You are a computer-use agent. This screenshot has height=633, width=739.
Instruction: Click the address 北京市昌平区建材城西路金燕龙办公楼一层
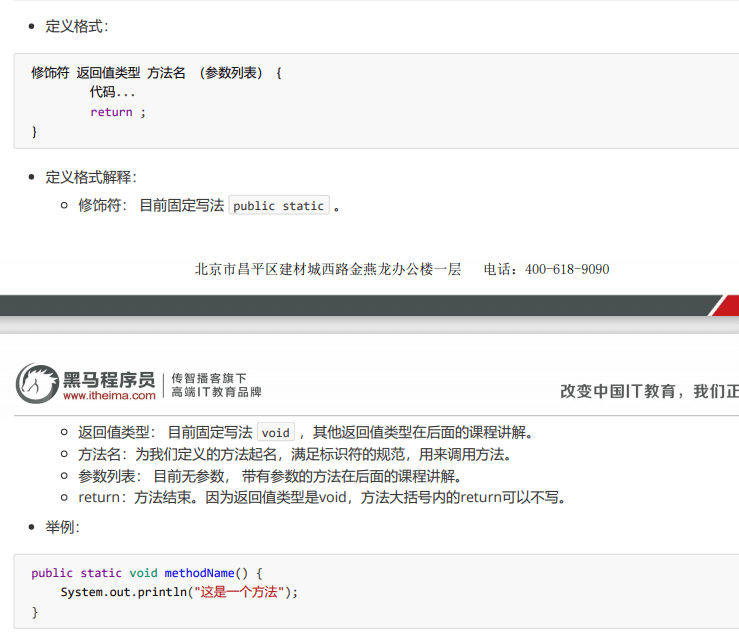coord(328,269)
